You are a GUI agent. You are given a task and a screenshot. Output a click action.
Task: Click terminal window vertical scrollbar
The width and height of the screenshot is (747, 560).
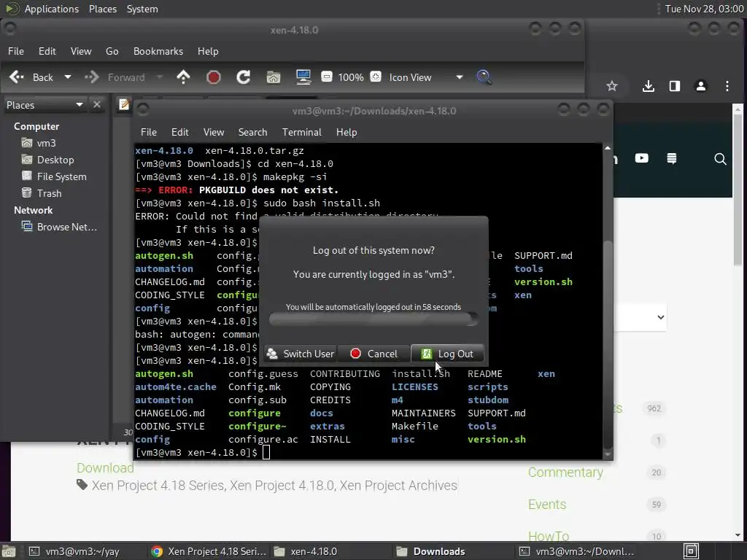pos(608,300)
